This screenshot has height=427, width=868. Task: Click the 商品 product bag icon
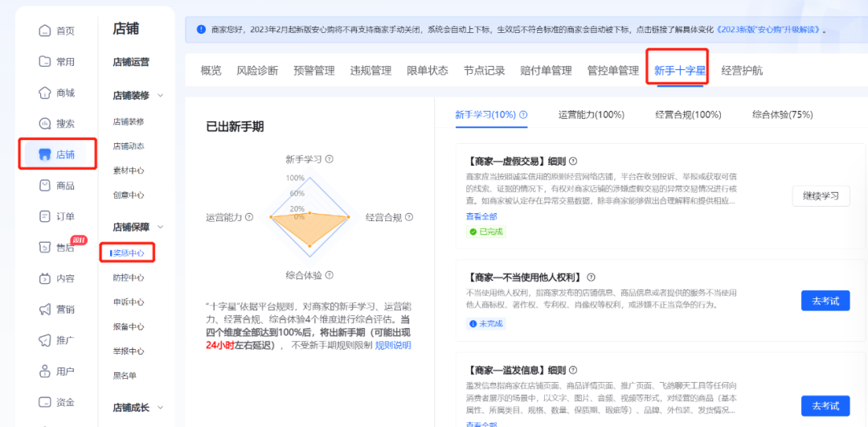[x=44, y=186]
